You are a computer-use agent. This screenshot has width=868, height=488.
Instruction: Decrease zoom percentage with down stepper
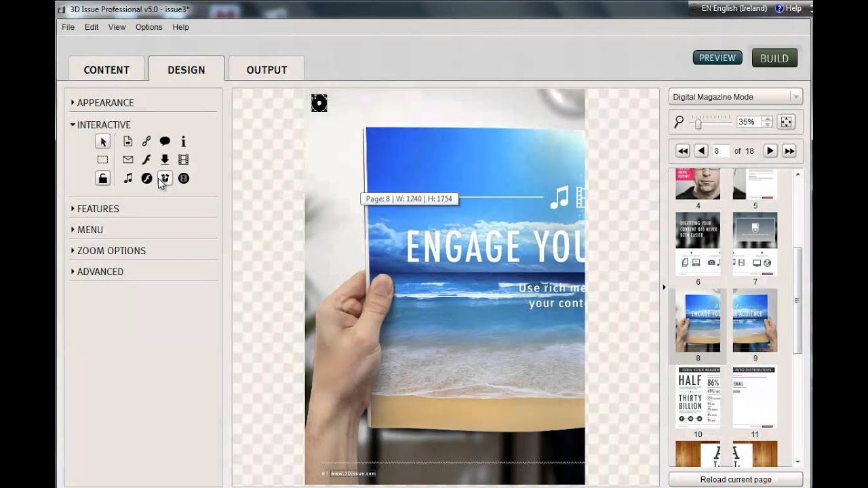[x=767, y=125]
